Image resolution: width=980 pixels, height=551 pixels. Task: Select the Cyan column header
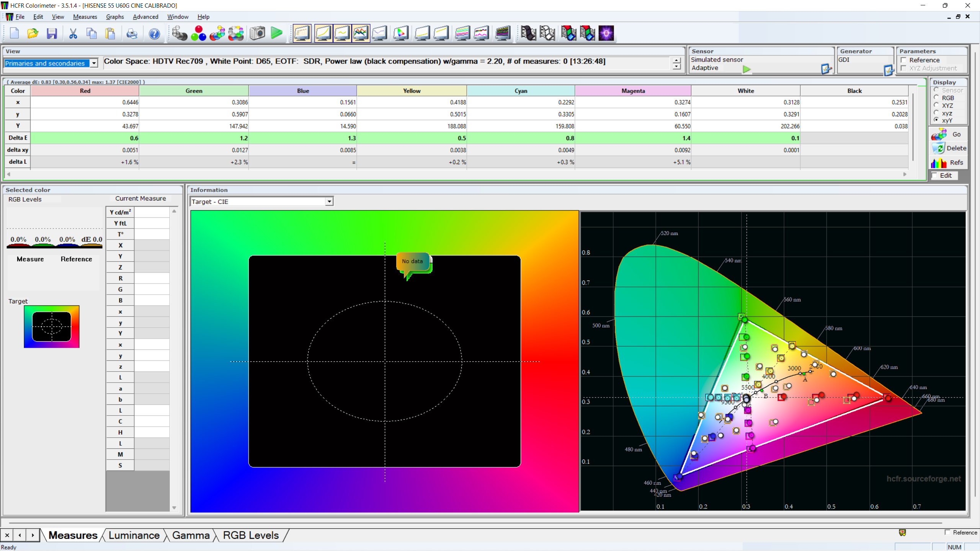521,91
